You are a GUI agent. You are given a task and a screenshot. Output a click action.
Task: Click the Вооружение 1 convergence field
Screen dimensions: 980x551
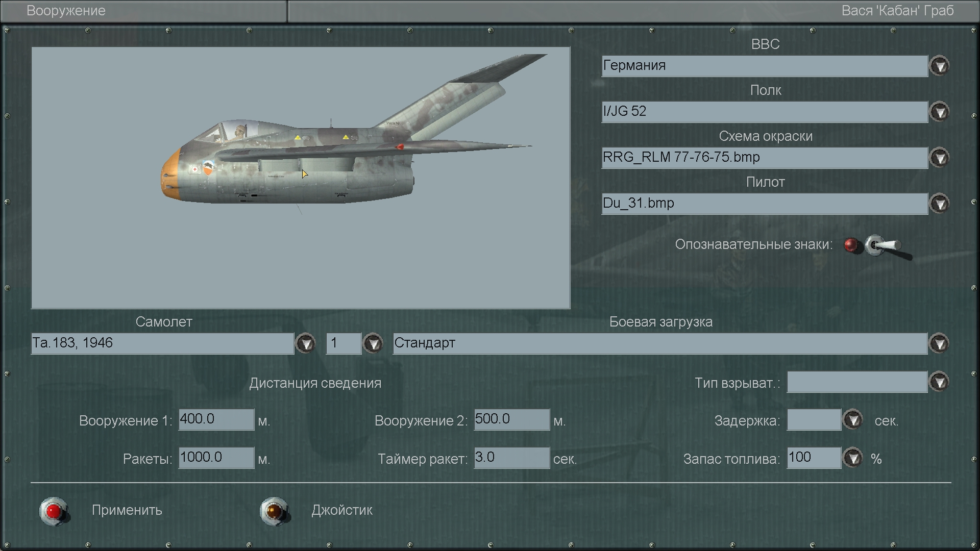point(216,419)
